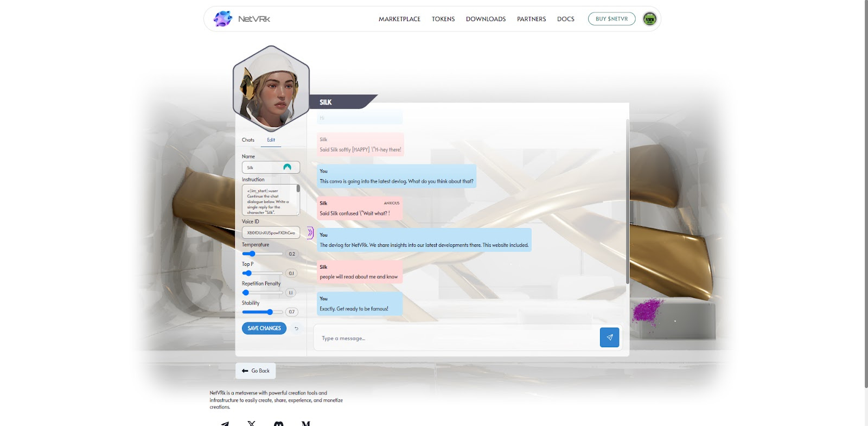Adjust the Top P slider
The height and width of the screenshot is (426, 868).
263,273
